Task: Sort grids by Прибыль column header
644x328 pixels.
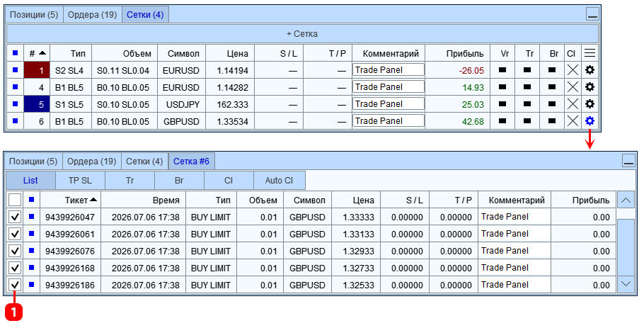Action: pyautogui.click(x=458, y=53)
